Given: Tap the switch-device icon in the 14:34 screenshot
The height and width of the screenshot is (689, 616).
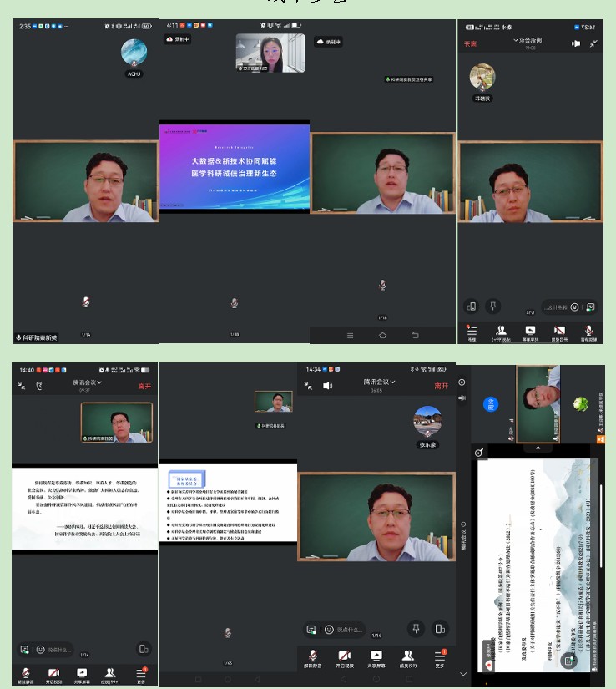Looking at the screenshot, I should click(x=440, y=629).
